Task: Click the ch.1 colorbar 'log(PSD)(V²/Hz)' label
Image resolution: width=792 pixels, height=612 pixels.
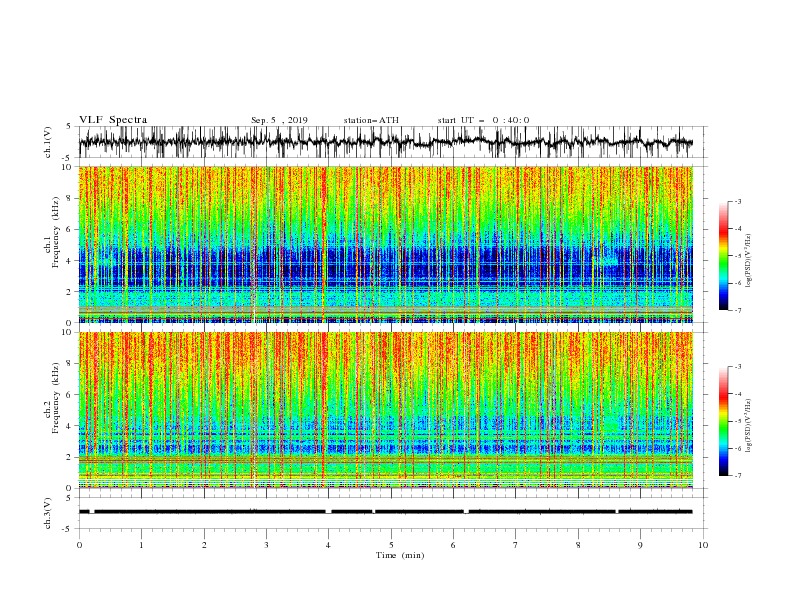Action: point(749,261)
